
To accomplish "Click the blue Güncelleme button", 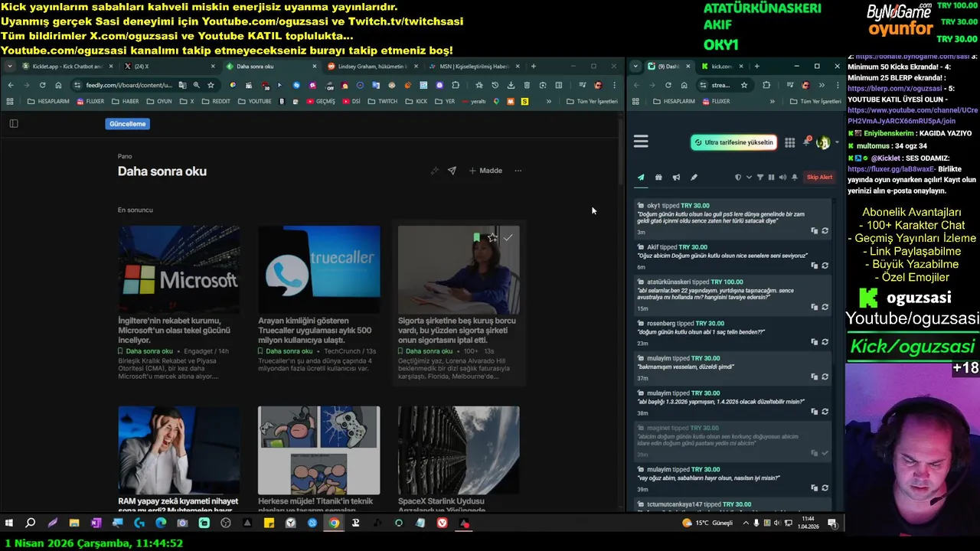I will (127, 123).
